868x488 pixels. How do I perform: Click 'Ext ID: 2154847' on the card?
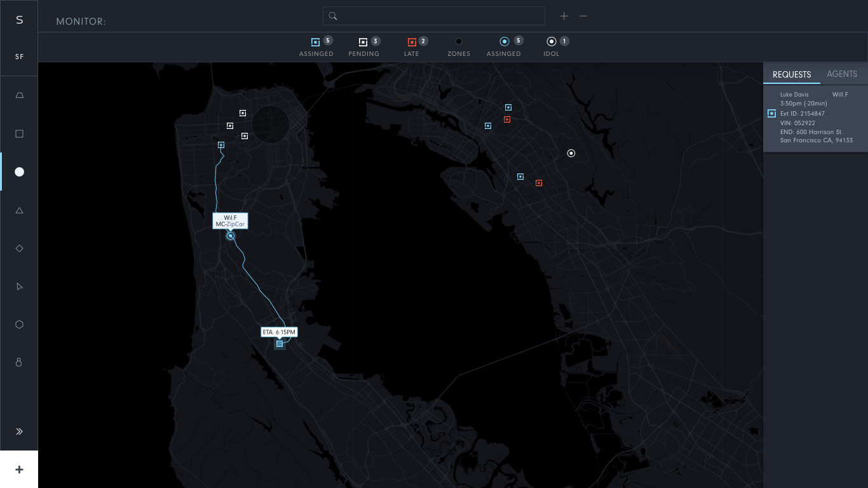tap(803, 114)
